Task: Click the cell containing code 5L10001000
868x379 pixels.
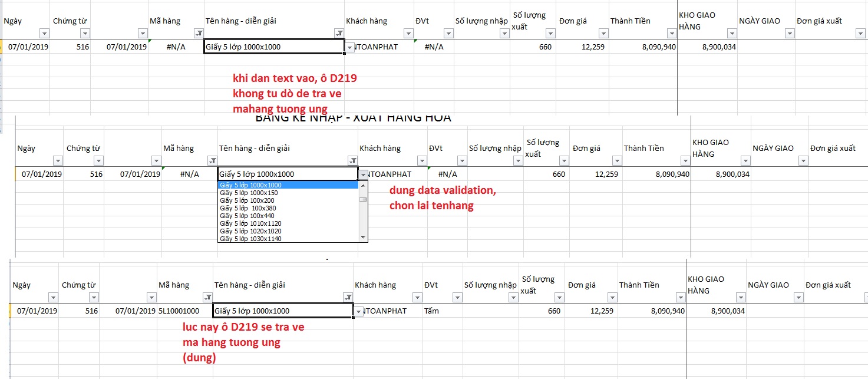Action: coord(179,311)
